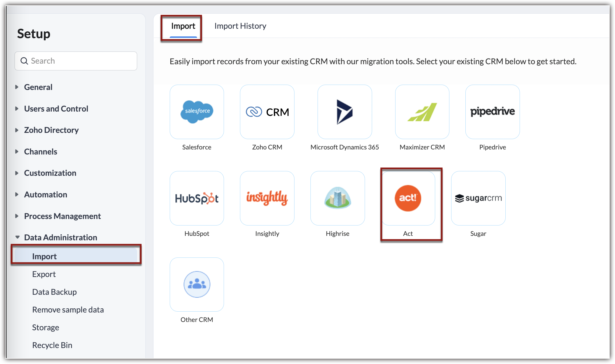The image size is (615, 364).
Task: Open Data Backup in sidebar
Action: tap(55, 292)
